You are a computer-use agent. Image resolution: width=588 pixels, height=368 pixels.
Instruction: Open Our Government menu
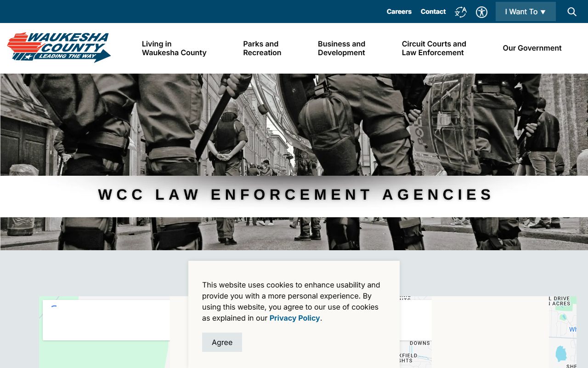pyautogui.click(x=532, y=48)
